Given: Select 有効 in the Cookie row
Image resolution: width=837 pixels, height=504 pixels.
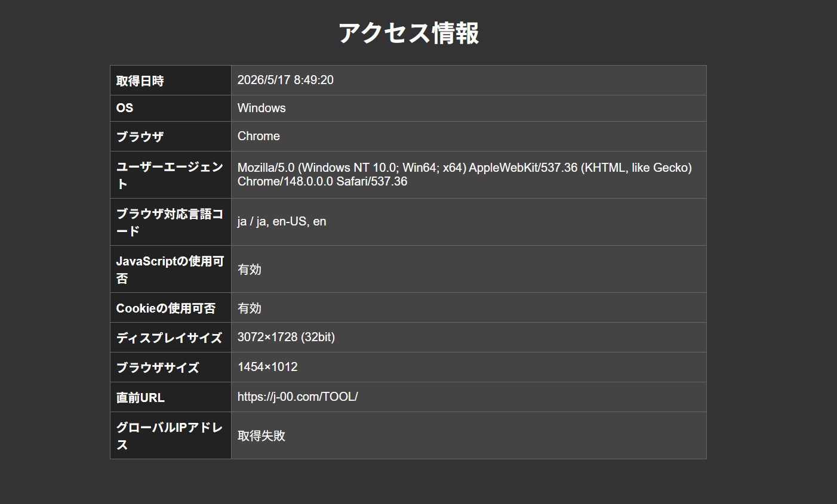Looking at the screenshot, I should click(x=249, y=308).
